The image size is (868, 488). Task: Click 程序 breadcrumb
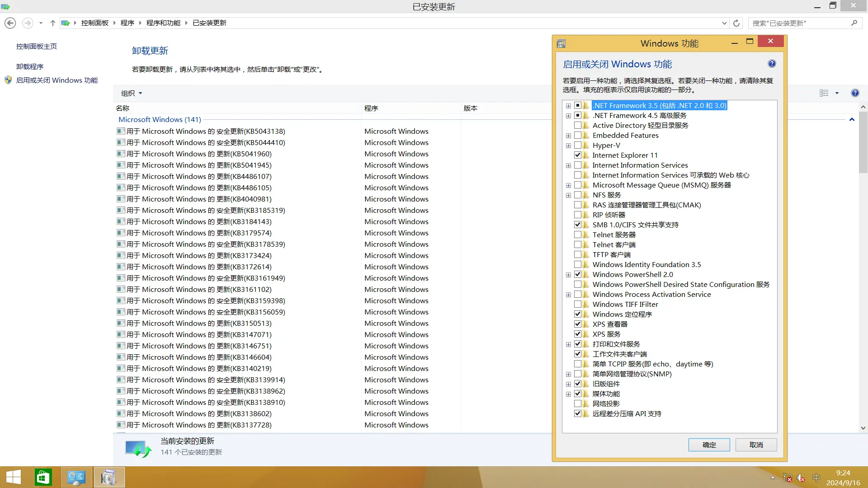pyautogui.click(x=127, y=23)
